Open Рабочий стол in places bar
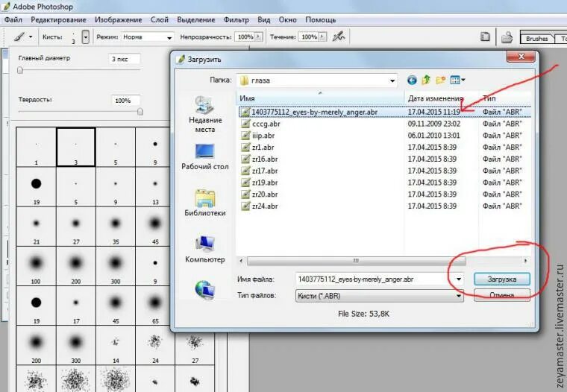Image resolution: width=567 pixels, height=392 pixels. (x=205, y=157)
